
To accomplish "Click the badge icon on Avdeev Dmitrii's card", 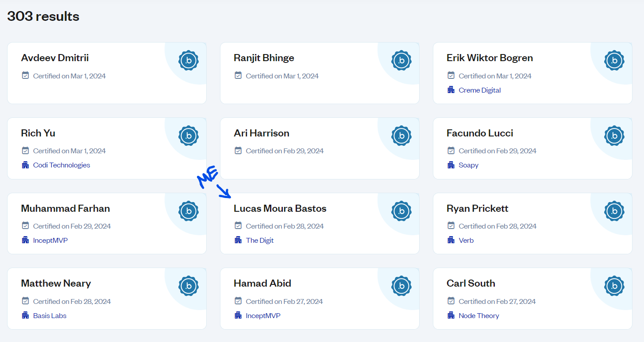I will coord(189,60).
